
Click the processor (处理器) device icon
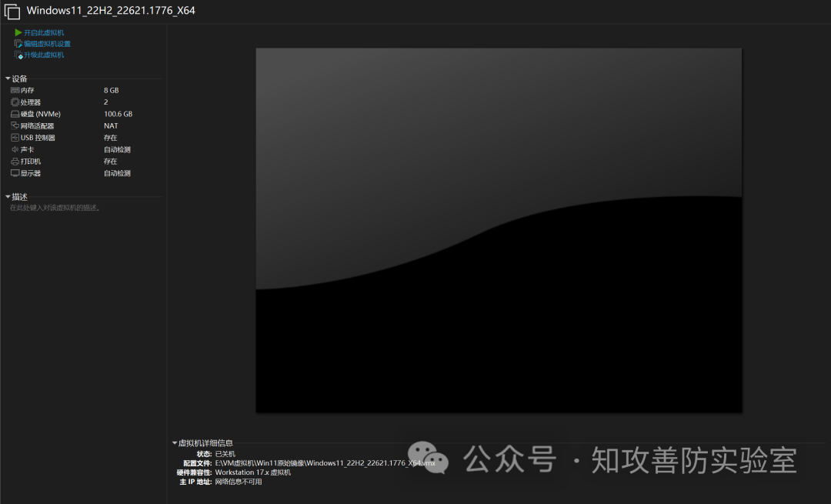click(15, 102)
